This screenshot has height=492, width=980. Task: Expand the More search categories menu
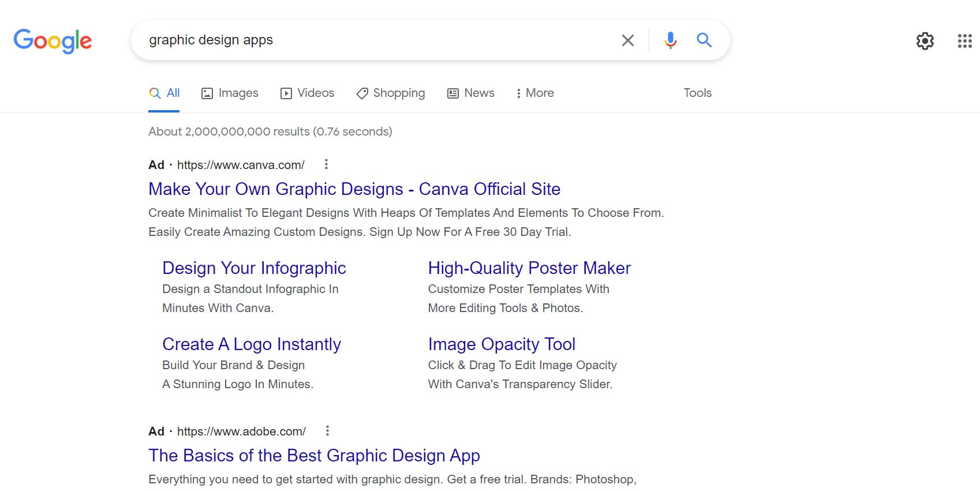[535, 93]
